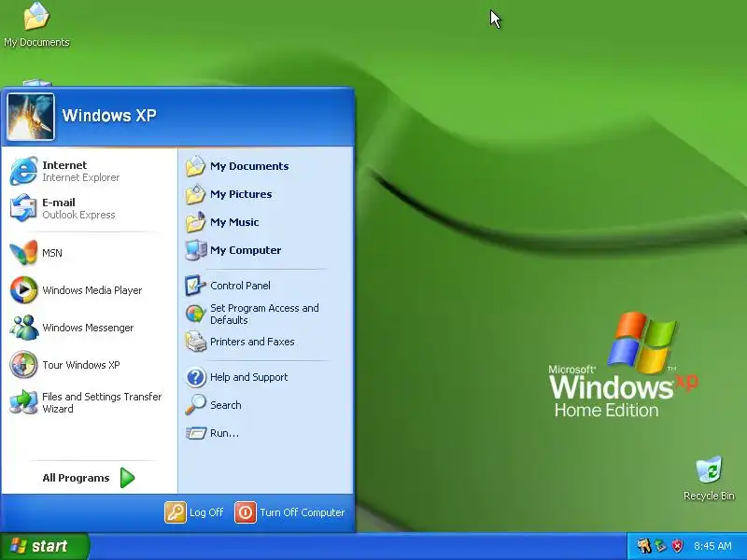
Task: Open Files and Settings Transfer Wizard icon
Action: [x=23, y=402]
